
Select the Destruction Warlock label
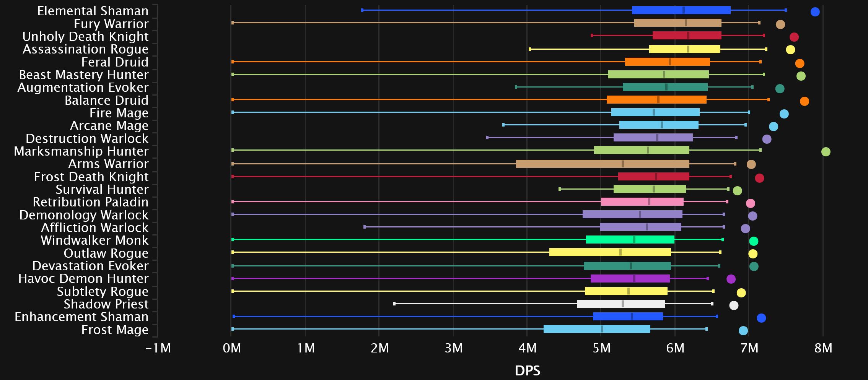(87, 138)
